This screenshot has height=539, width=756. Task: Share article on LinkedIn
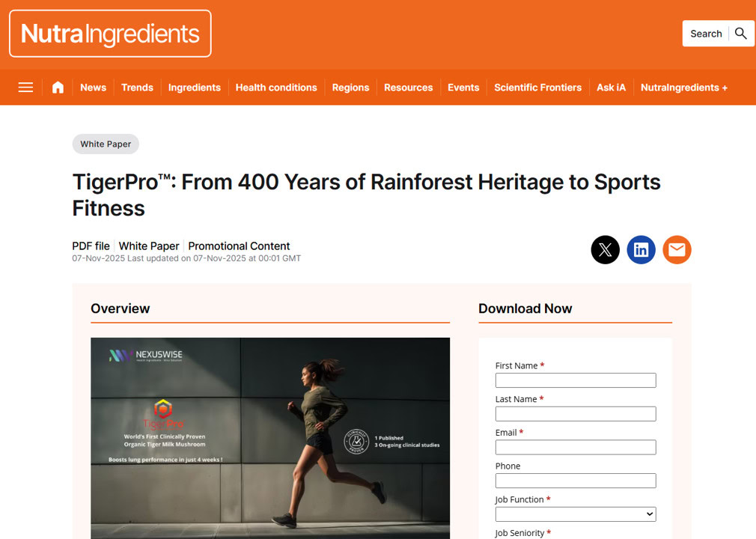641,250
